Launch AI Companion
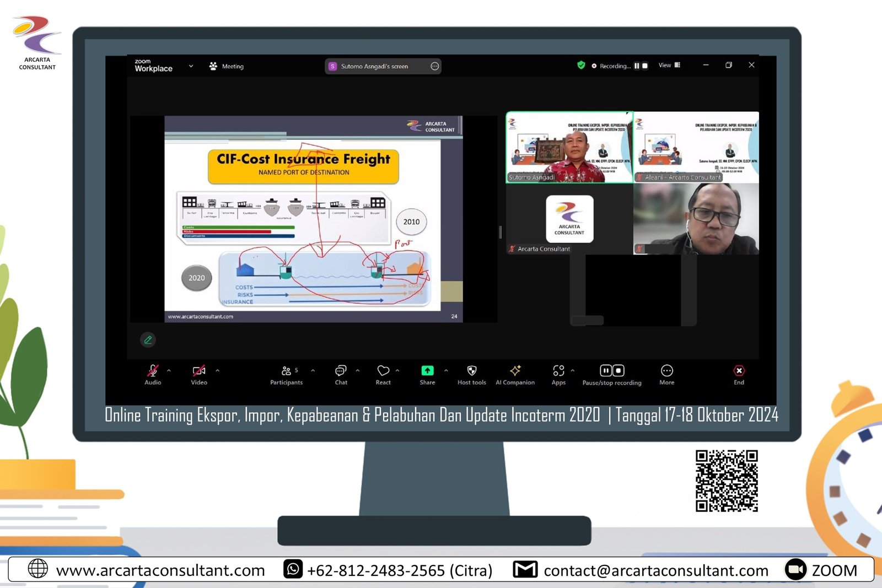This screenshot has width=882, height=588. pos(515,371)
